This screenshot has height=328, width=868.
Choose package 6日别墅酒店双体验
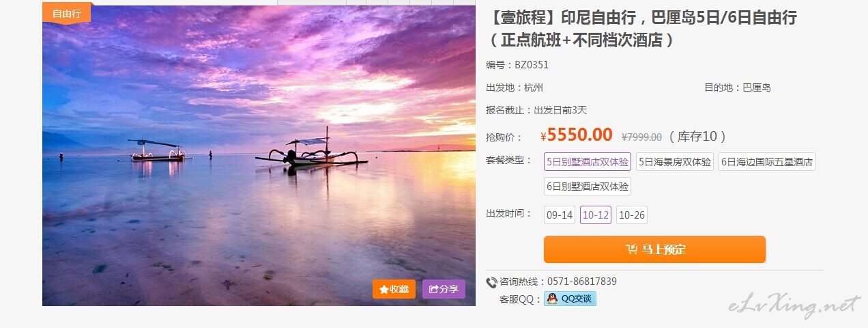coord(588,186)
